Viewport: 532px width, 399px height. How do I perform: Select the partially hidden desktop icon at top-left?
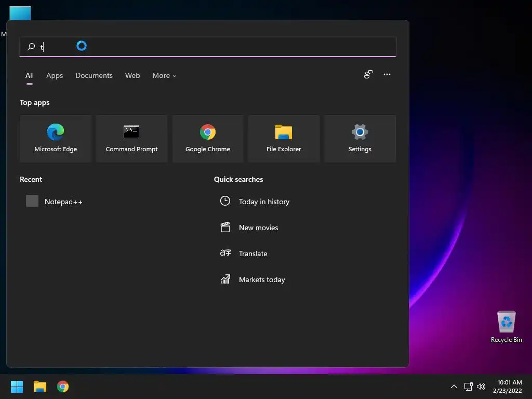[x=20, y=13]
